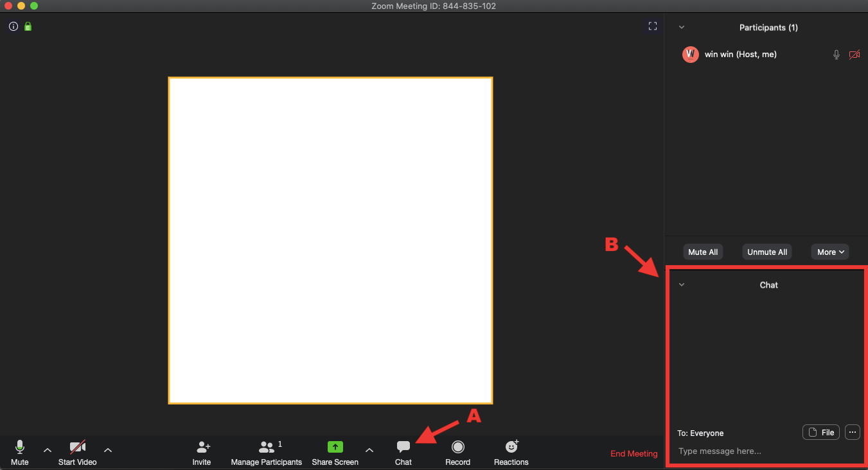Viewport: 868px width, 470px height.
Task: Click the white shared video thumbnail
Action: click(x=331, y=241)
